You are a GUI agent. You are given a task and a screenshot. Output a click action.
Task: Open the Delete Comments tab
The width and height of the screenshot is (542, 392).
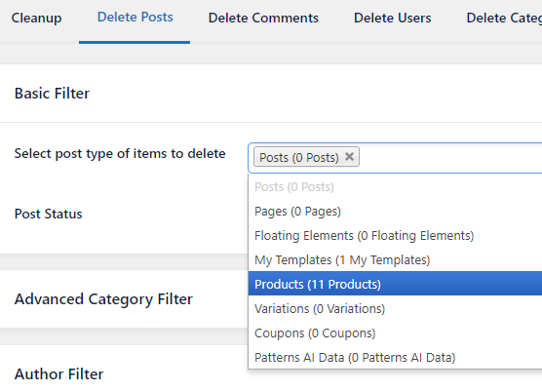[x=263, y=18]
